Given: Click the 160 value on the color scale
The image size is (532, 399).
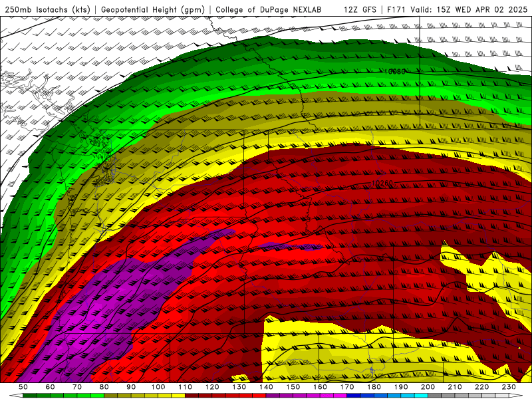Looking at the screenshot, I should pyautogui.click(x=320, y=387).
